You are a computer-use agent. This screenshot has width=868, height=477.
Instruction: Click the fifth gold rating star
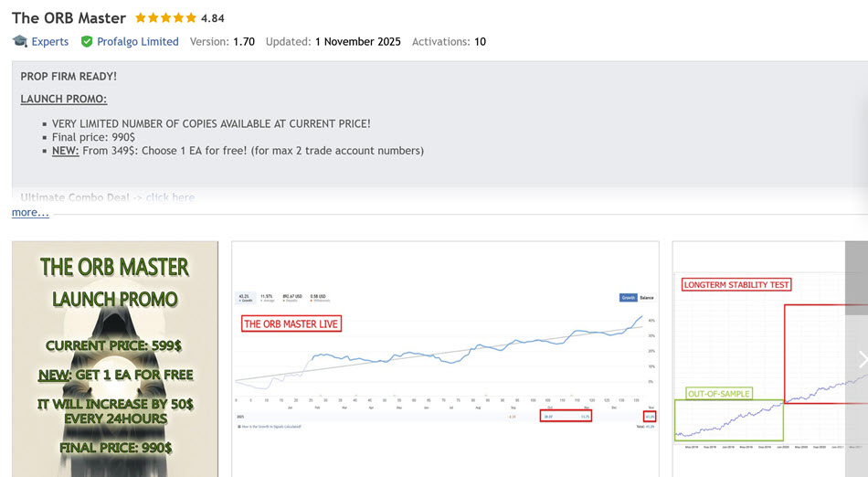click(x=191, y=17)
